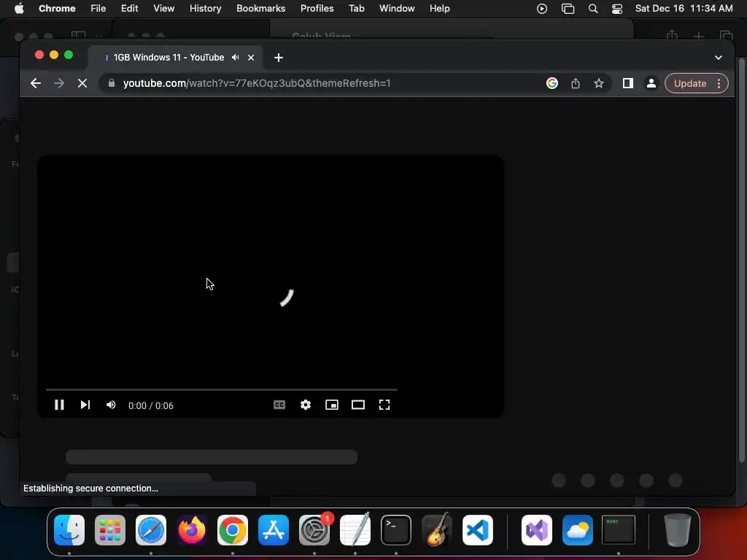Expand tab search chevron
Image resolution: width=747 pixels, height=560 pixels.
(719, 58)
